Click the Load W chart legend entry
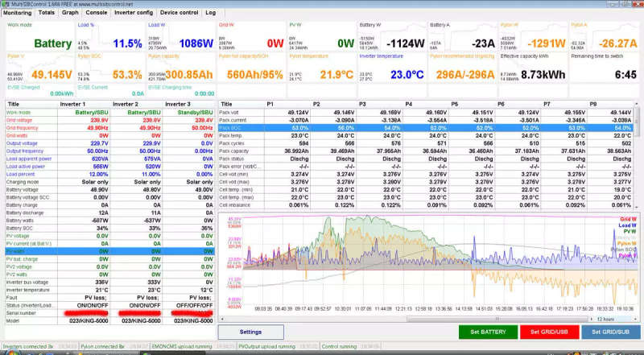This screenshot has width=644, height=355. (627, 225)
